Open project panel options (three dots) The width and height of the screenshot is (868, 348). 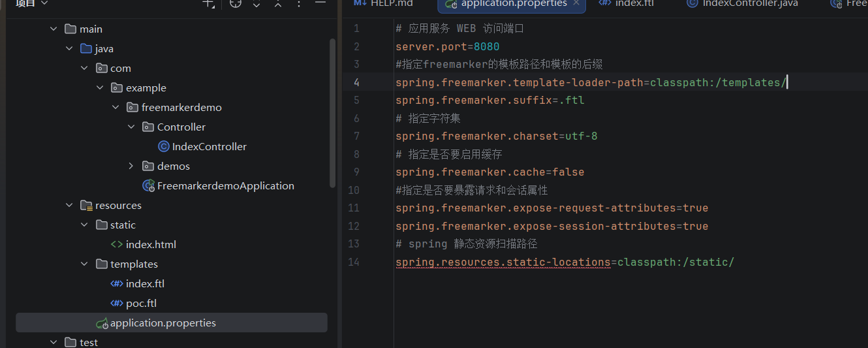[x=299, y=3]
